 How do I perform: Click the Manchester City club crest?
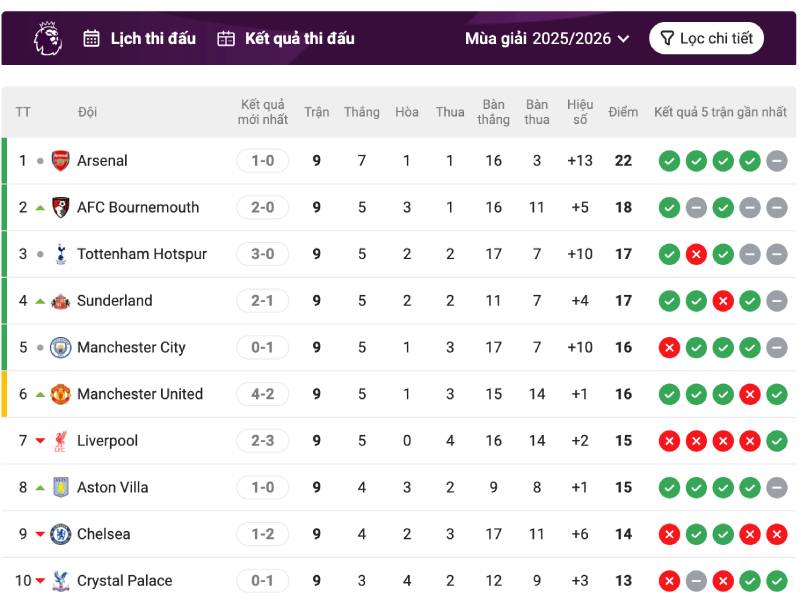[x=61, y=347]
